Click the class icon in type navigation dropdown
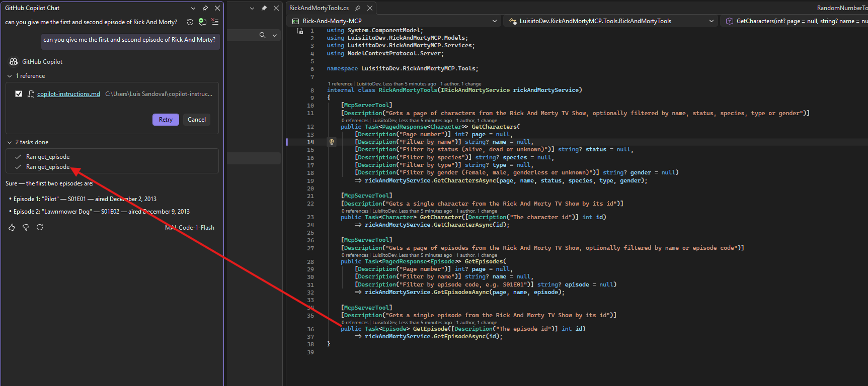This screenshot has width=868, height=386. (513, 21)
